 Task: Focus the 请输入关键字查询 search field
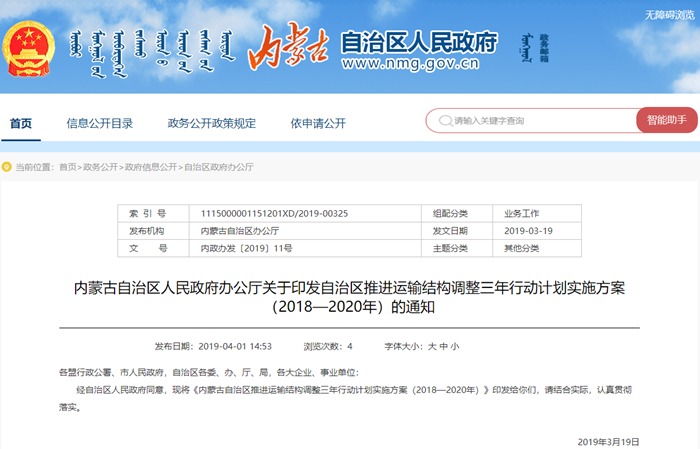(540, 121)
